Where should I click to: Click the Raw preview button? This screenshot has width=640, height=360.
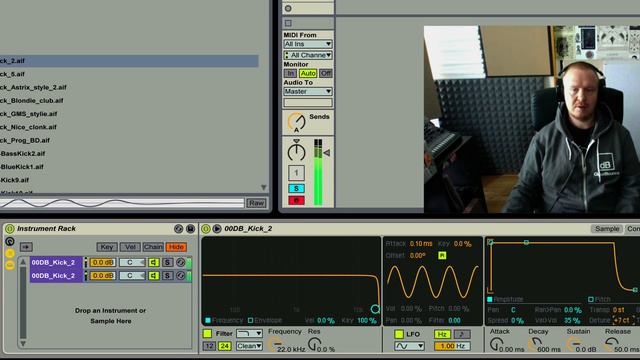pos(256,203)
